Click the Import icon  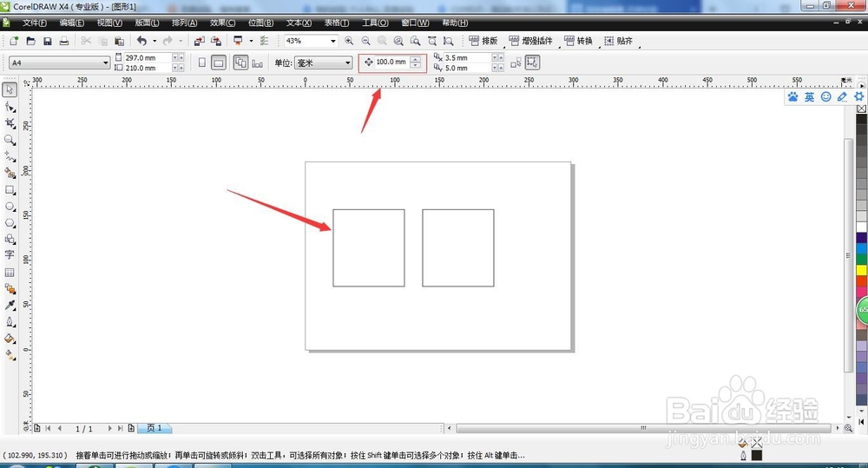tap(200, 41)
